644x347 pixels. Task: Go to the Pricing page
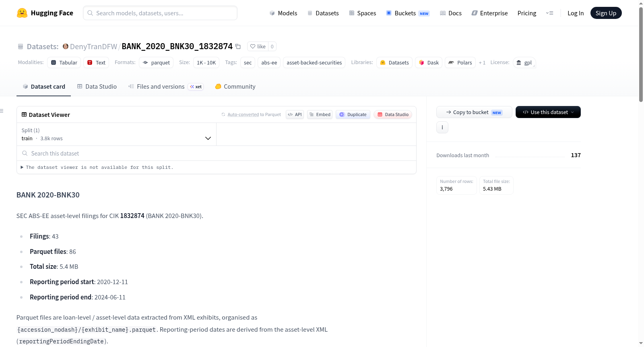pyautogui.click(x=527, y=13)
